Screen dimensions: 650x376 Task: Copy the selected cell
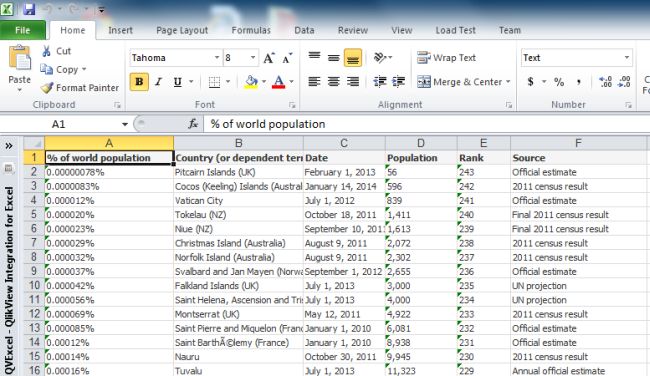coord(59,69)
